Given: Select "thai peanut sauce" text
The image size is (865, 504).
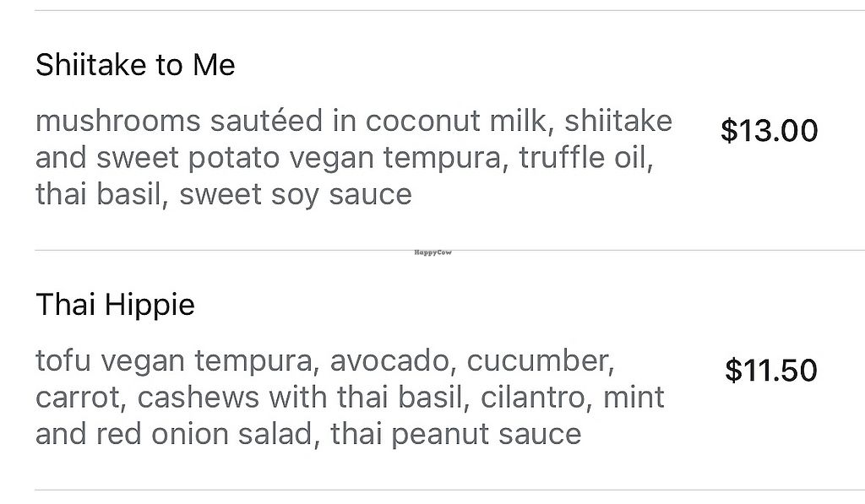Looking at the screenshot, I should [455, 434].
